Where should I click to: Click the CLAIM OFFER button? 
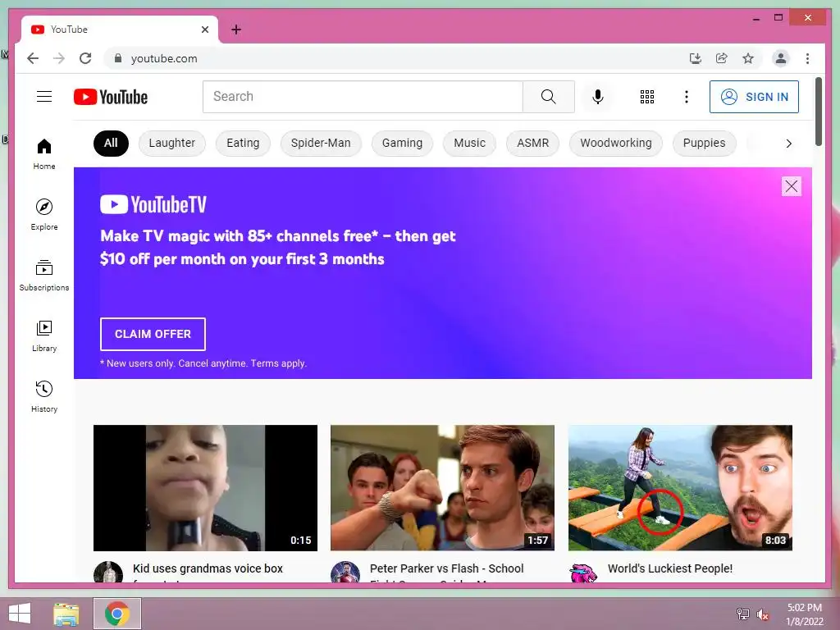point(153,334)
